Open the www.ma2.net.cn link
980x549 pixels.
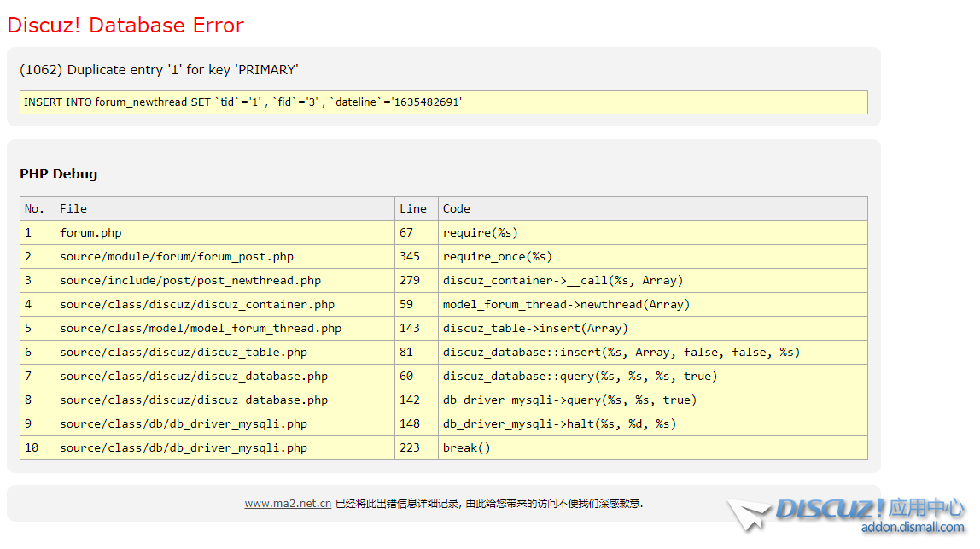[x=288, y=504]
